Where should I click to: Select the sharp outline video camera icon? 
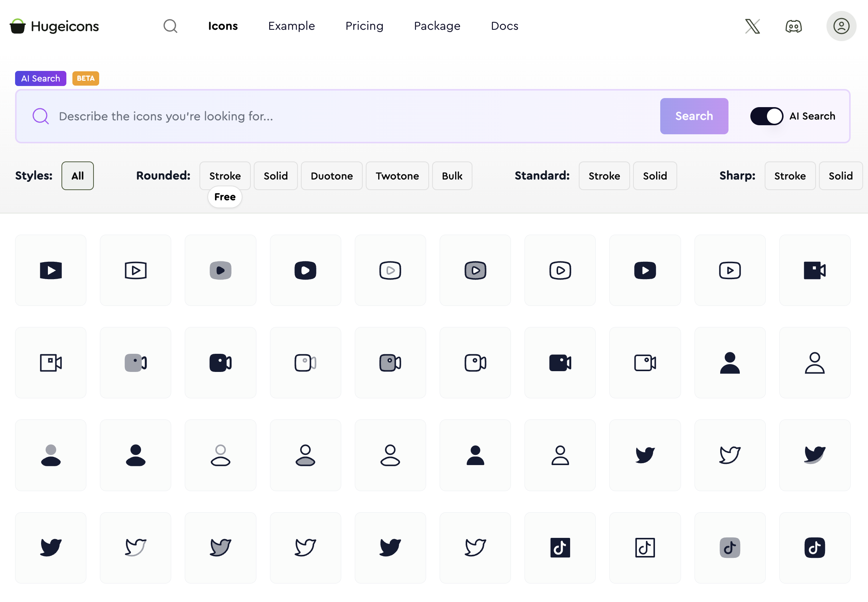tap(51, 362)
